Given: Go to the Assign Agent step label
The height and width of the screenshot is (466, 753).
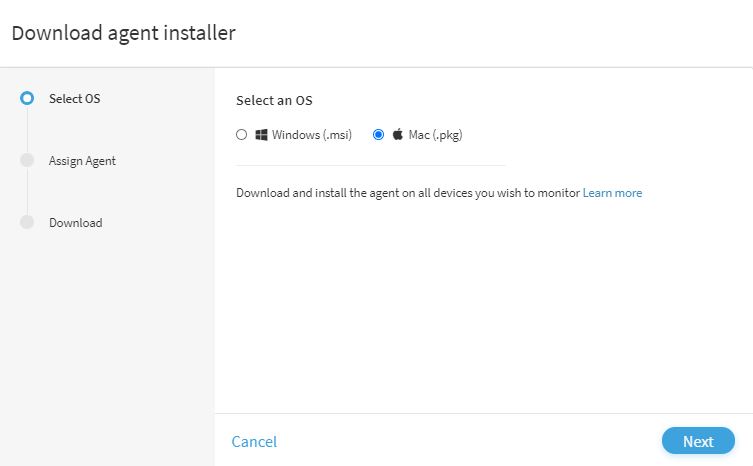Looking at the screenshot, I should point(82,161).
